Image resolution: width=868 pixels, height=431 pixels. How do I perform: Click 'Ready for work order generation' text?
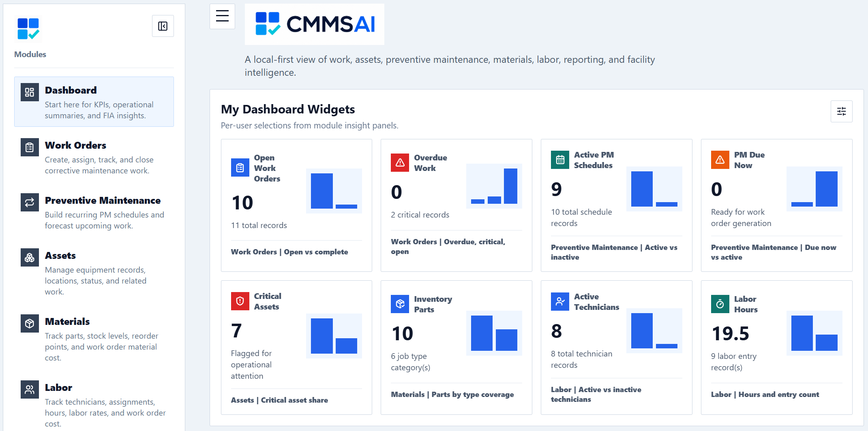[741, 218]
